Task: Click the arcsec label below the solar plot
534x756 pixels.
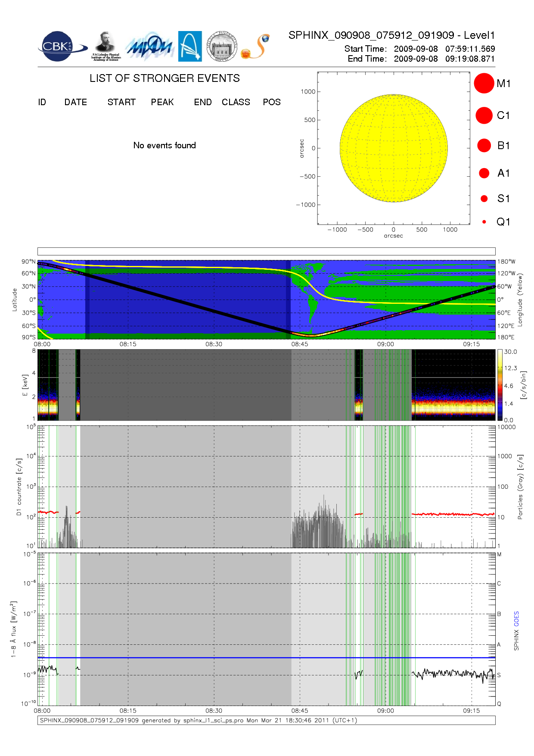Action: 394,236
